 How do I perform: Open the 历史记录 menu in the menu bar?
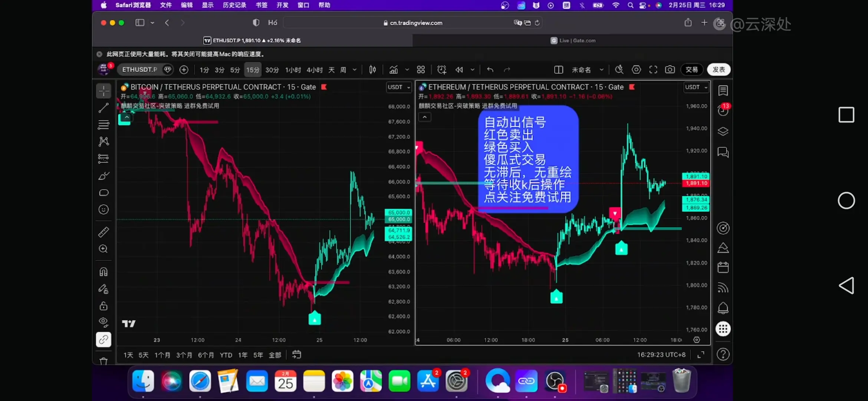(234, 5)
